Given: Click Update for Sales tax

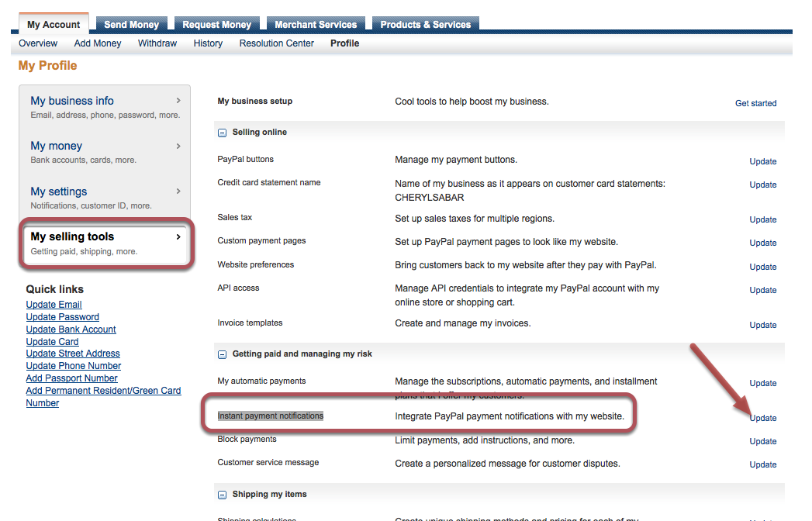Looking at the screenshot, I should pos(763,219).
